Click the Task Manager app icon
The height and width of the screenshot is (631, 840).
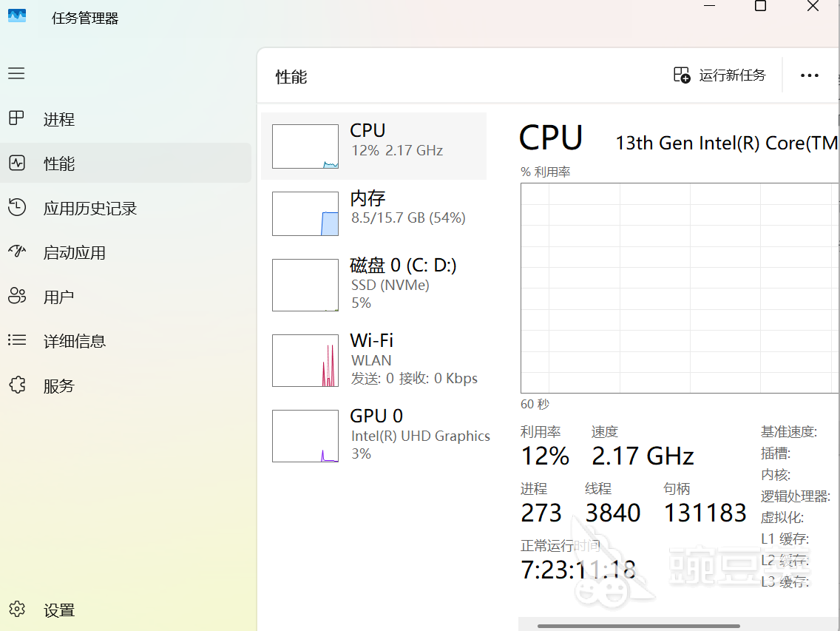(x=16, y=16)
